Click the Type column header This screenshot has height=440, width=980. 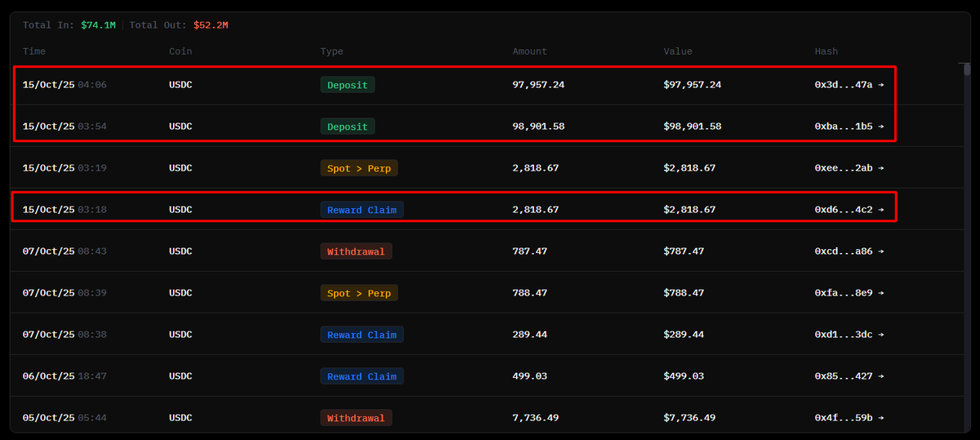coord(332,51)
